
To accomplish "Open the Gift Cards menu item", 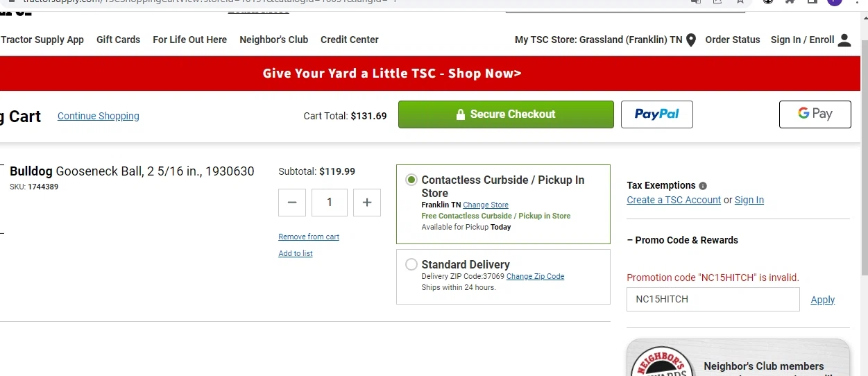I will 118,40.
